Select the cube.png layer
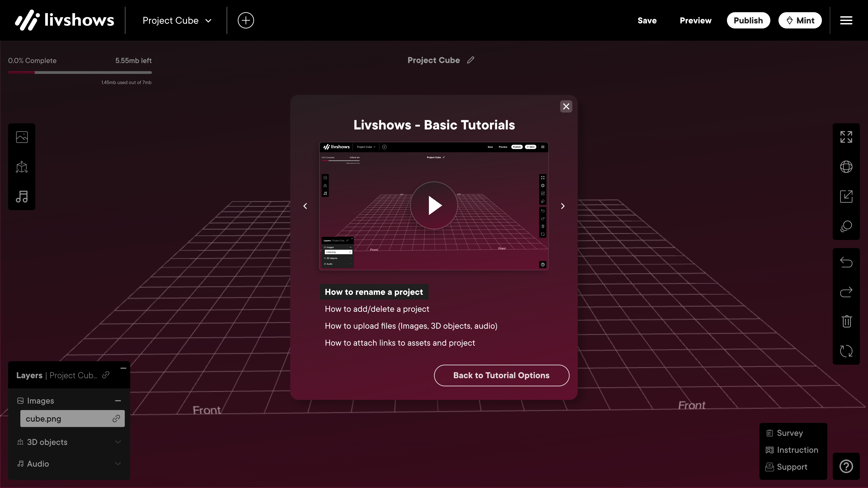This screenshot has height=488, width=868. coord(72,419)
